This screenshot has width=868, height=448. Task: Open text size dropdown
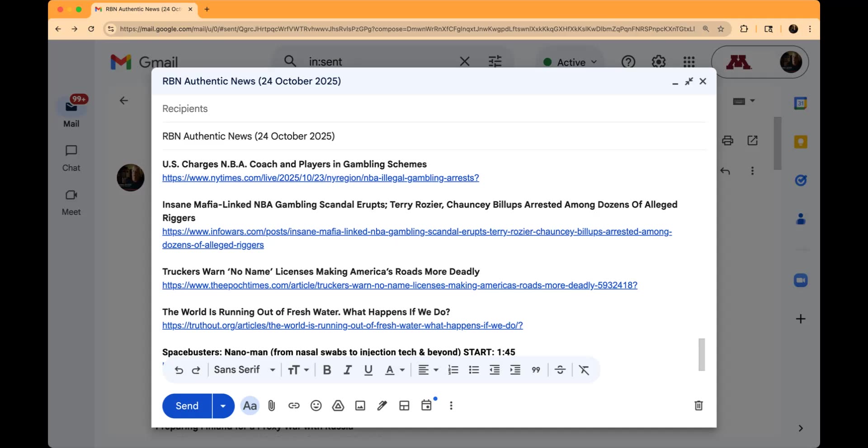point(298,370)
